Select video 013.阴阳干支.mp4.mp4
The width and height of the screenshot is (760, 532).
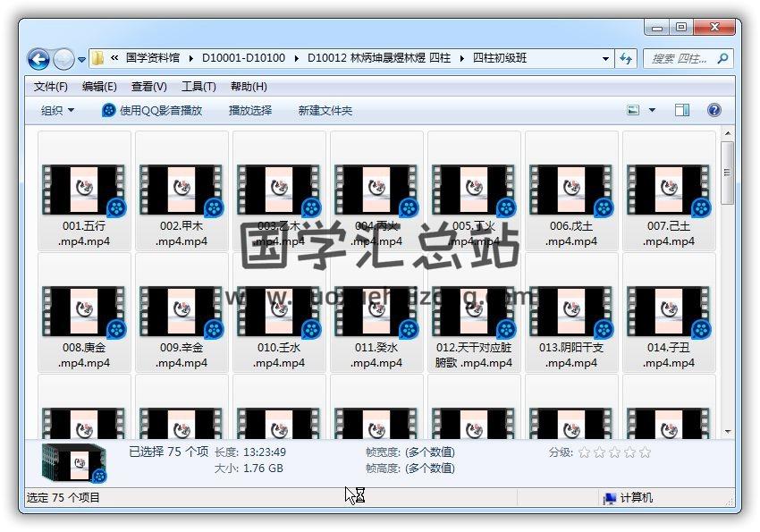[571, 313]
